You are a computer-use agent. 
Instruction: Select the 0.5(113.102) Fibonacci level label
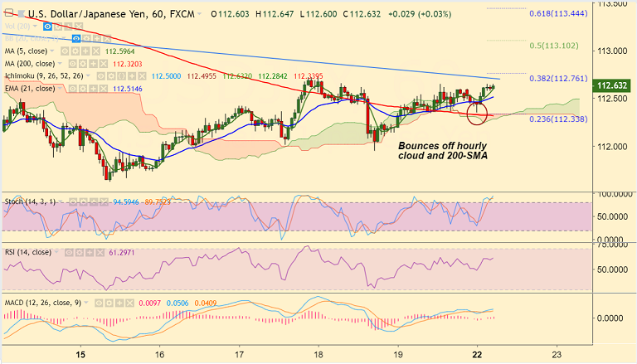[x=554, y=46]
